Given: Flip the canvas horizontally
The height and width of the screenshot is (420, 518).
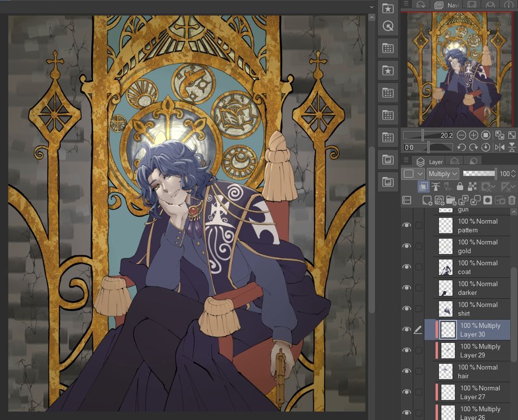Looking at the screenshot, I should click(x=499, y=147).
